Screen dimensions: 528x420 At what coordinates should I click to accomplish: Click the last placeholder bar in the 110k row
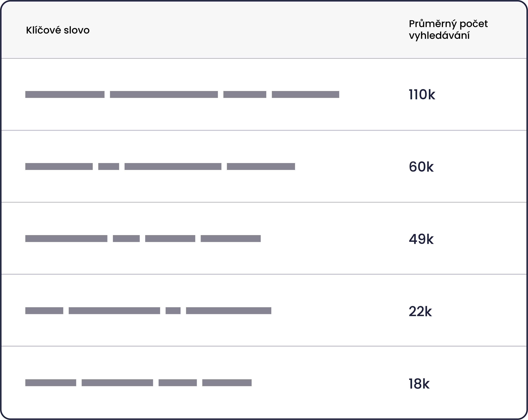pyautogui.click(x=305, y=95)
